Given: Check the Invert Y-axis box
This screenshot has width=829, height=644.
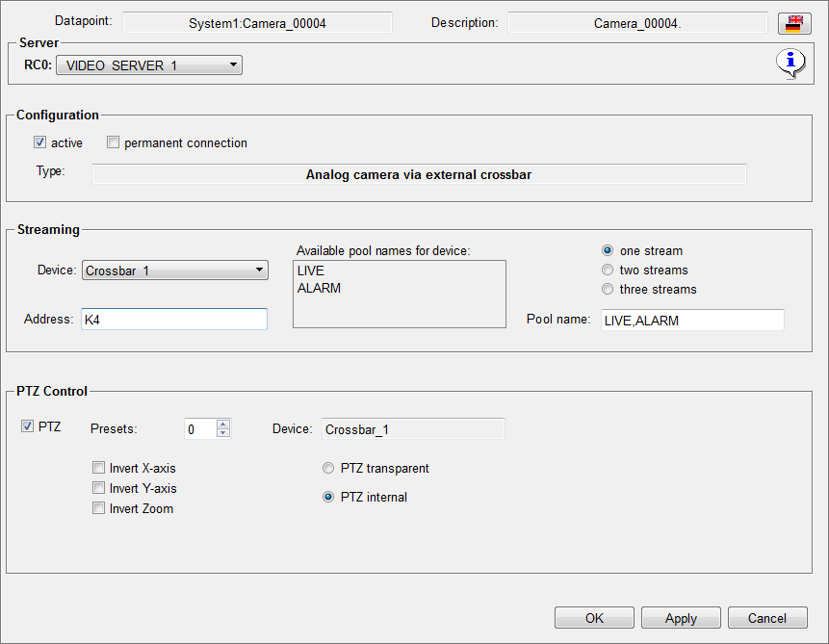Looking at the screenshot, I should coord(98,488).
